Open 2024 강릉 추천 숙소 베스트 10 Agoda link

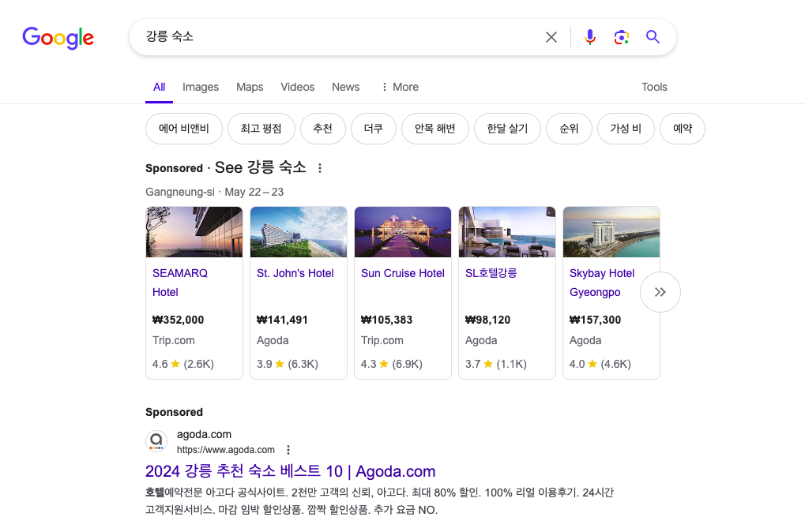(290, 471)
